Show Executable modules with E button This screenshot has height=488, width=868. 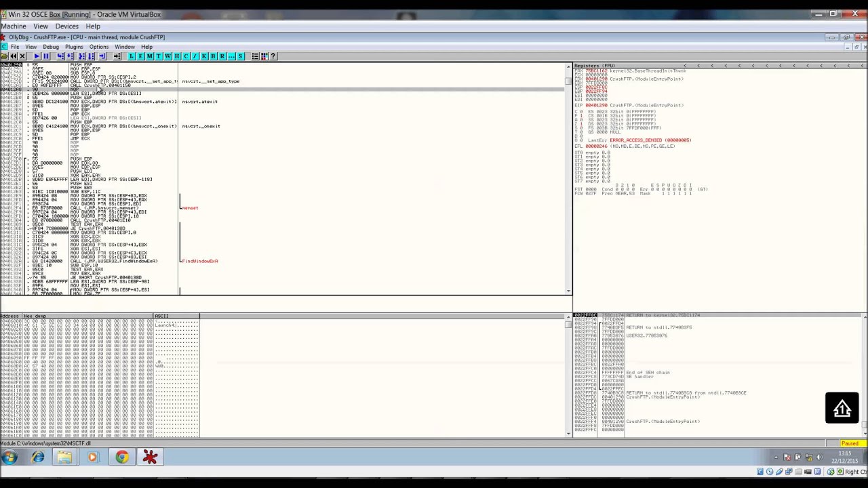pyautogui.click(x=140, y=56)
